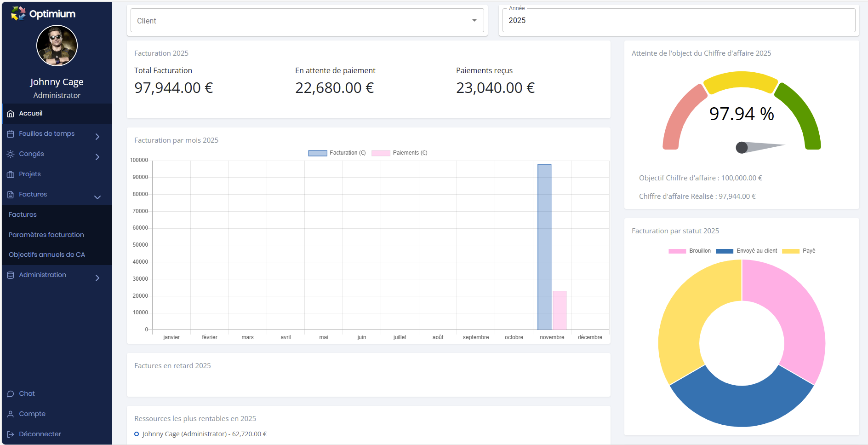
Task: Open Objectifs annuels de CA menu item
Action: (47, 254)
